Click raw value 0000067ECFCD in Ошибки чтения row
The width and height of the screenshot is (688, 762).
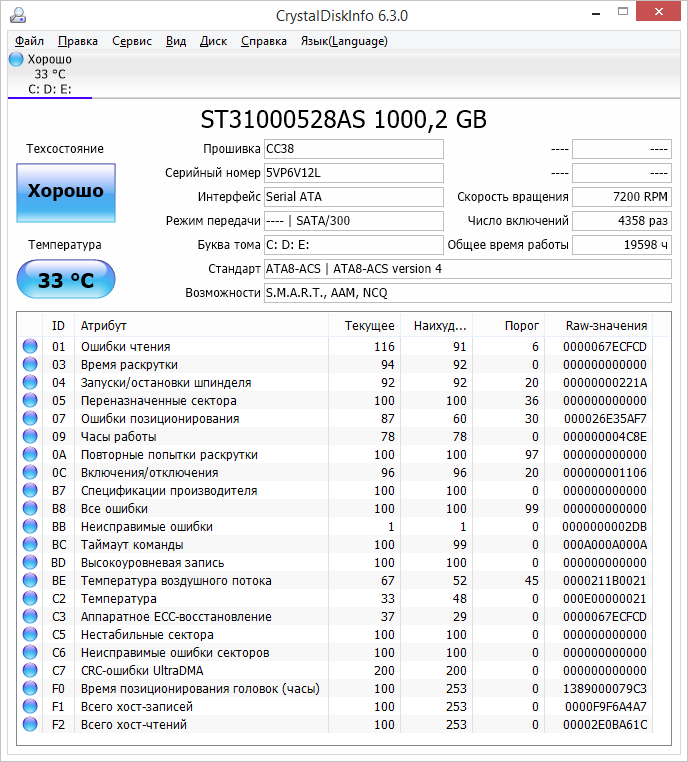tap(605, 346)
